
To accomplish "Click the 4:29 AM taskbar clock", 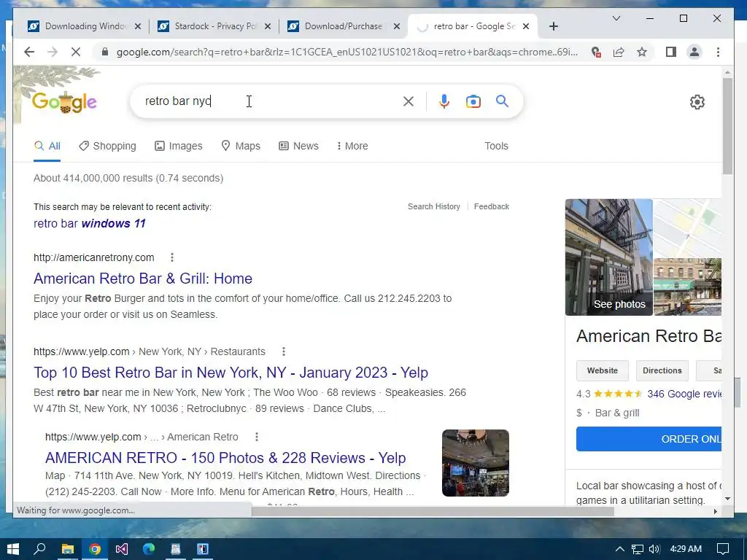I will (686, 549).
